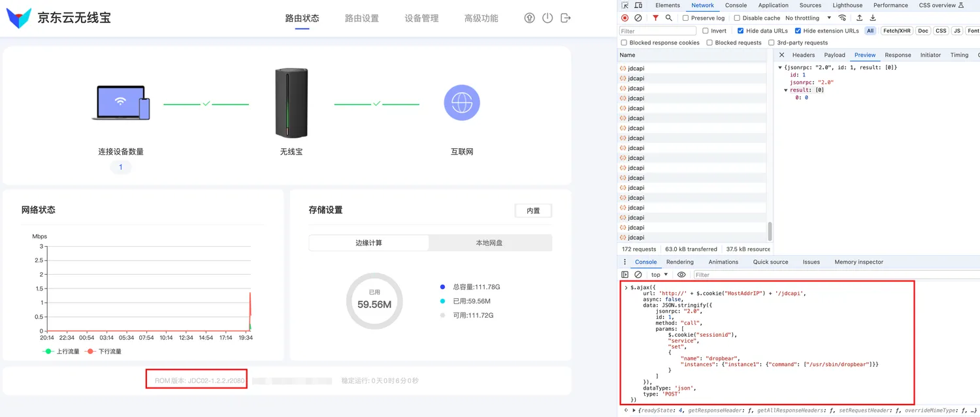The width and height of the screenshot is (980, 417).
Task: Toggle console sidebar panel icon
Action: pos(625,275)
